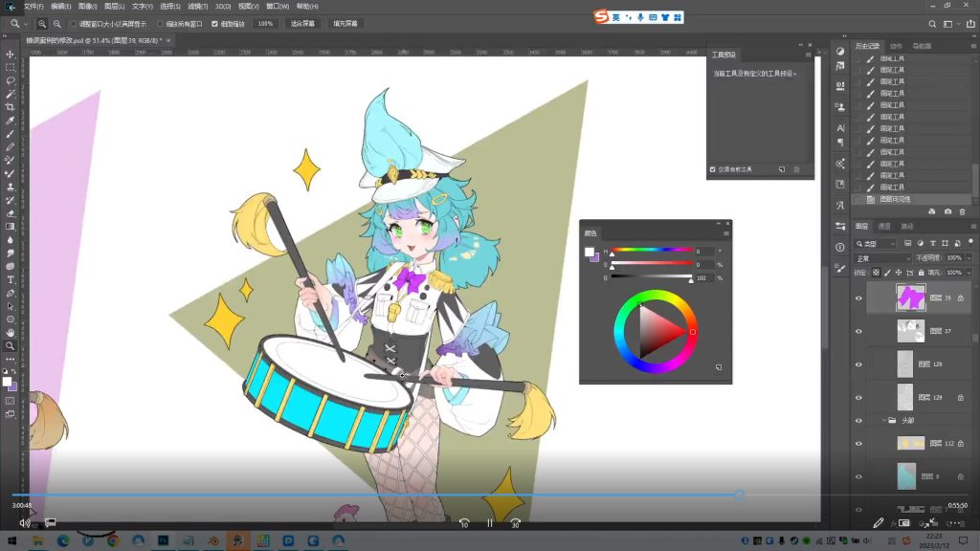Image resolution: width=980 pixels, height=551 pixels.
Task: Enable the 调整窗口大小以满屏显示 checkbox
Action: (x=74, y=23)
